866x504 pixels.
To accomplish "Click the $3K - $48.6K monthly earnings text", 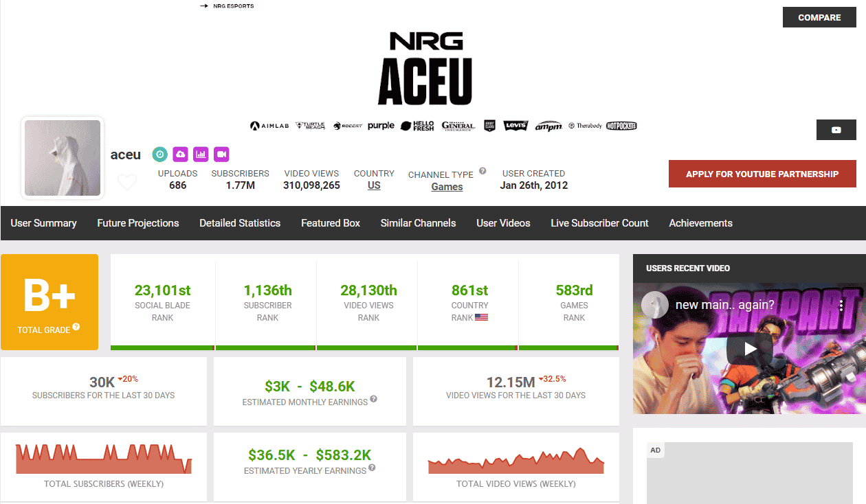I will [309, 386].
